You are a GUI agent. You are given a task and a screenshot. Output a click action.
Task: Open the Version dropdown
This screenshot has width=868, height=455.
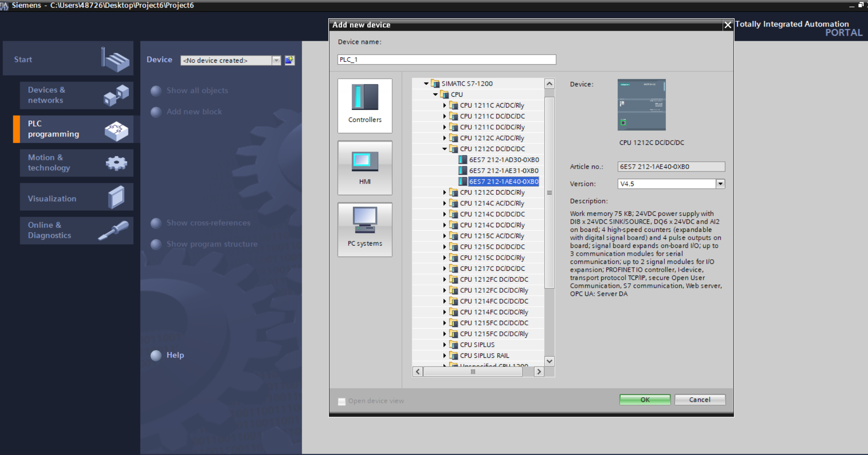pyautogui.click(x=720, y=184)
